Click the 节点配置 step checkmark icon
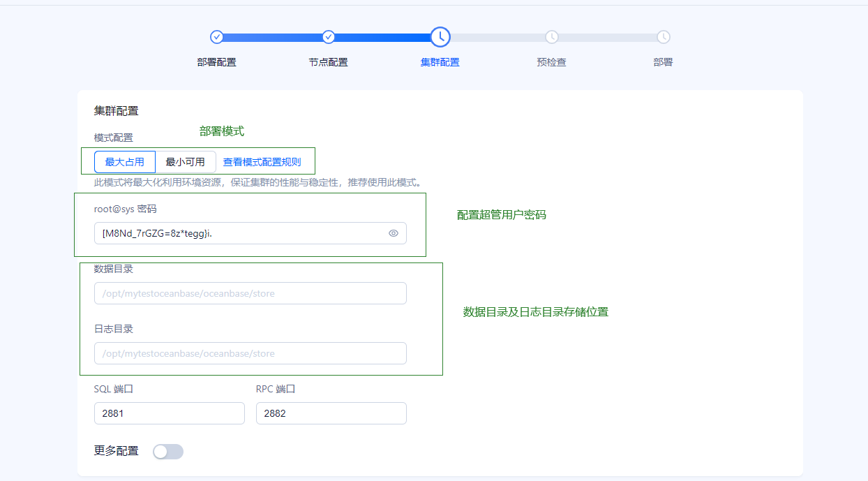 click(x=329, y=37)
